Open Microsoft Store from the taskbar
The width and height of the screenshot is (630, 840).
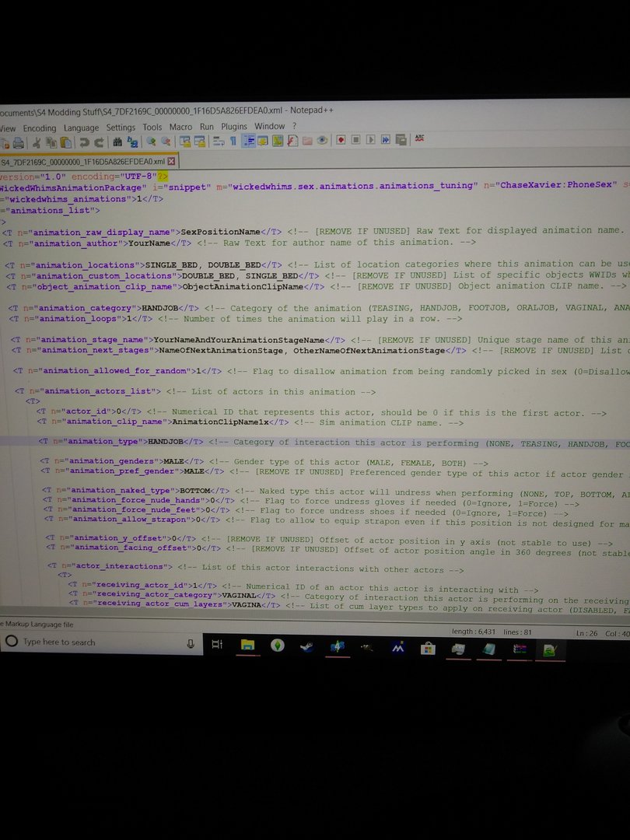[x=428, y=649]
